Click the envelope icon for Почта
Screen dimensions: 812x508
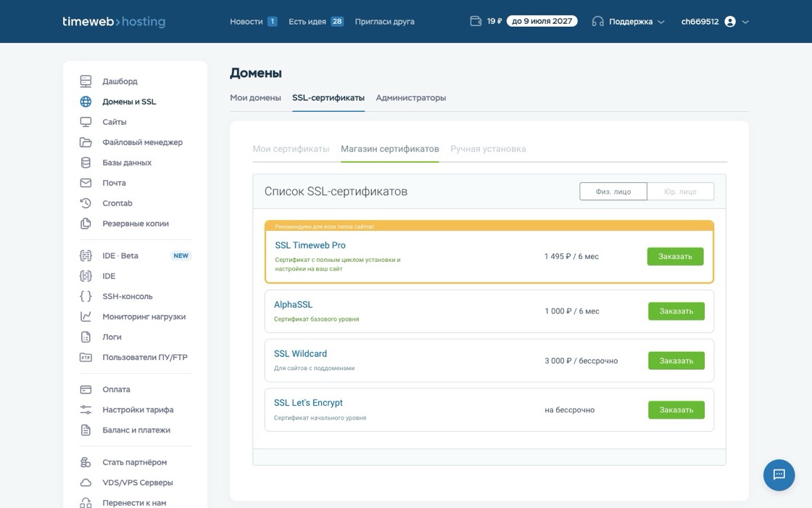pyautogui.click(x=86, y=182)
